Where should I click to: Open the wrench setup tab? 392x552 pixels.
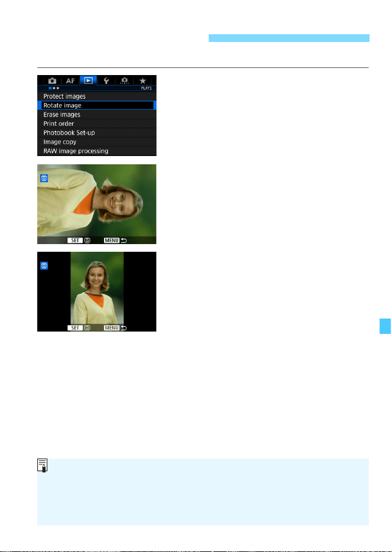point(106,81)
